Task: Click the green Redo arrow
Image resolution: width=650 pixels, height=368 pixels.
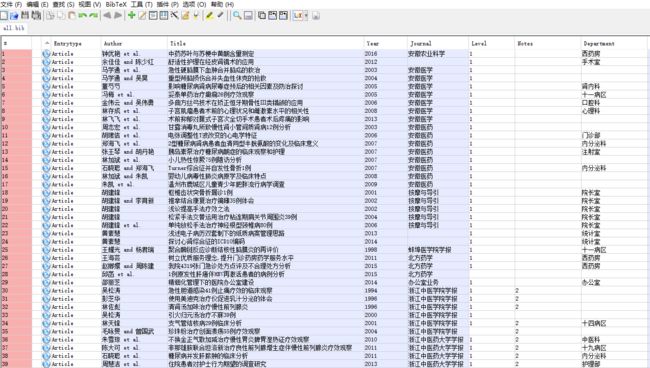Action: [x=93, y=16]
